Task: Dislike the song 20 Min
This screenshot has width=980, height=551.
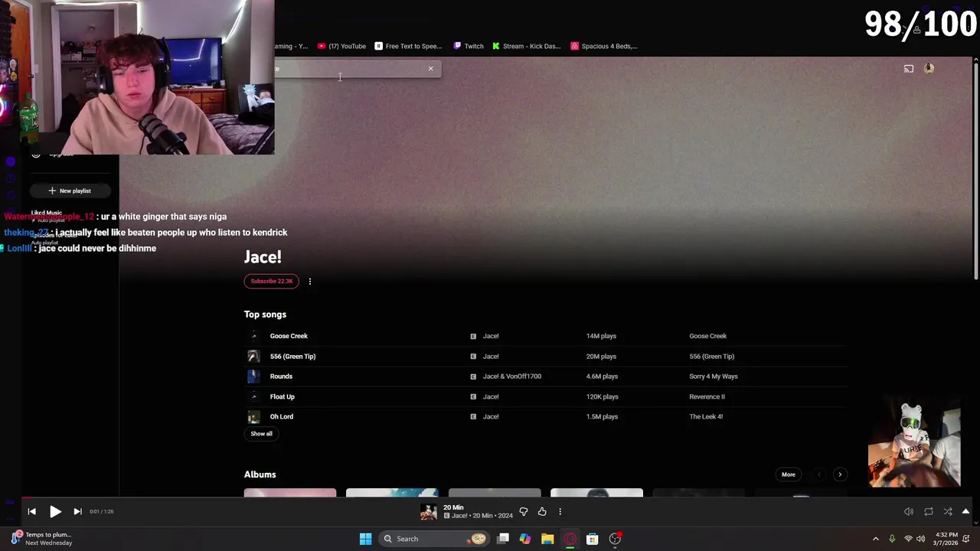Action: (x=524, y=511)
